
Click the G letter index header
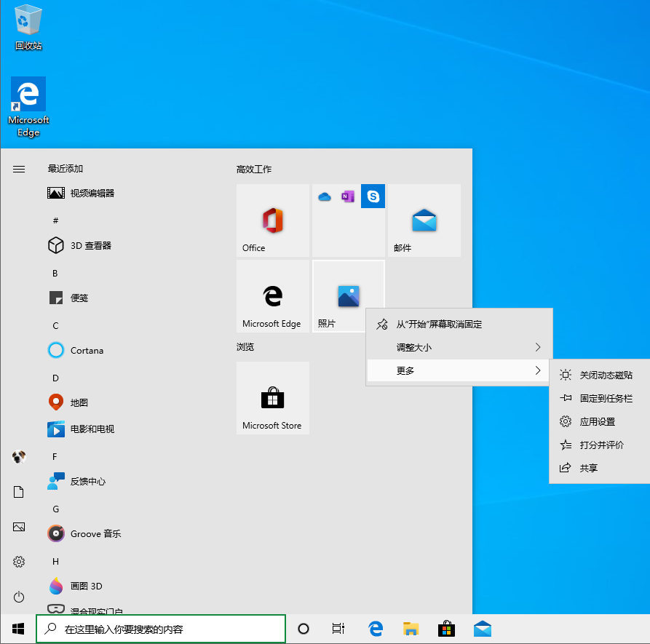click(x=56, y=509)
